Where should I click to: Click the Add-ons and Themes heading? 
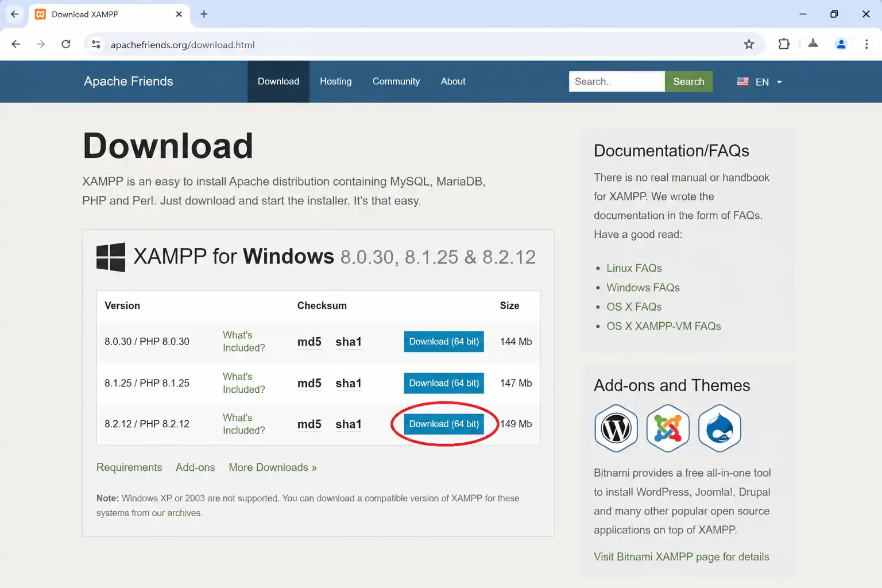(x=672, y=385)
